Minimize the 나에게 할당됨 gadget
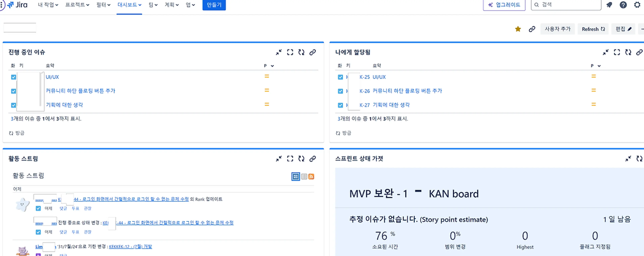This screenshot has height=256, width=644. (x=605, y=52)
